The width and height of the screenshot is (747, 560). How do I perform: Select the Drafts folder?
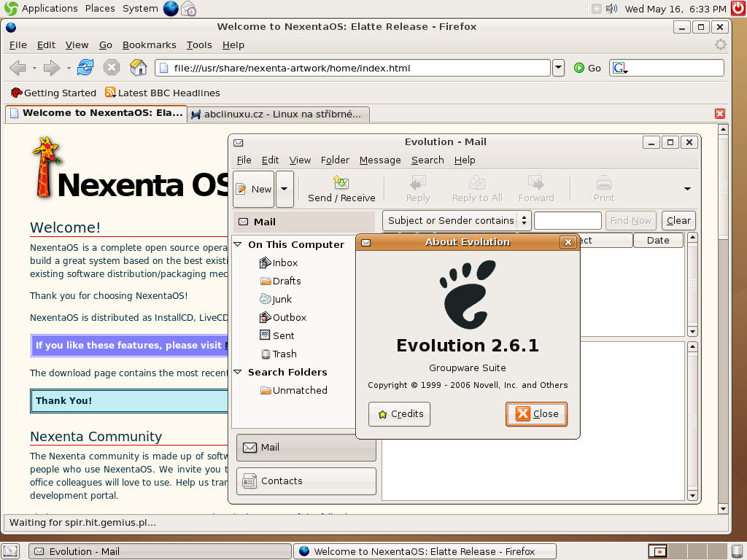click(x=281, y=281)
